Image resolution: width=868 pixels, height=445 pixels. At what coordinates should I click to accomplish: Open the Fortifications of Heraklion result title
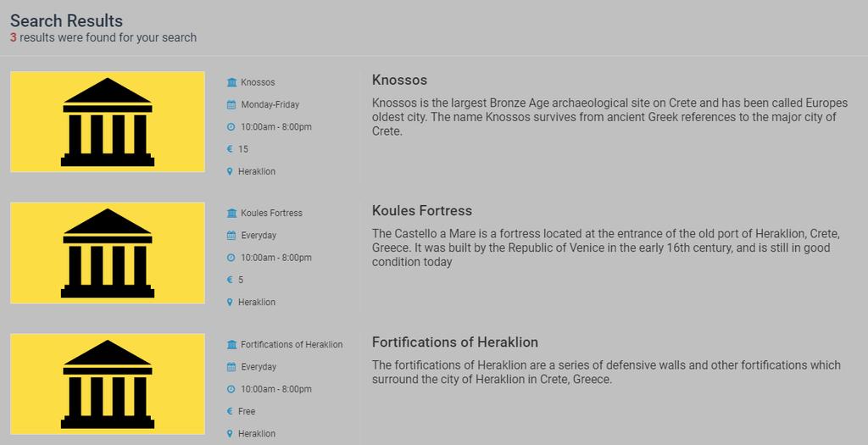(x=454, y=342)
